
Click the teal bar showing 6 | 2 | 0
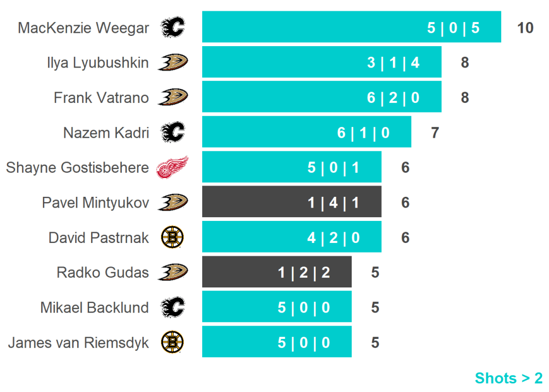click(x=322, y=97)
